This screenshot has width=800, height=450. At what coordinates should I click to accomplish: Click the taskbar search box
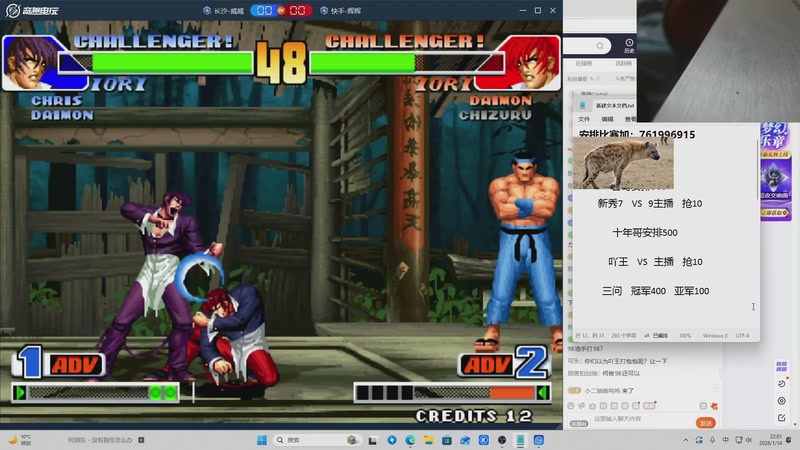point(317,440)
